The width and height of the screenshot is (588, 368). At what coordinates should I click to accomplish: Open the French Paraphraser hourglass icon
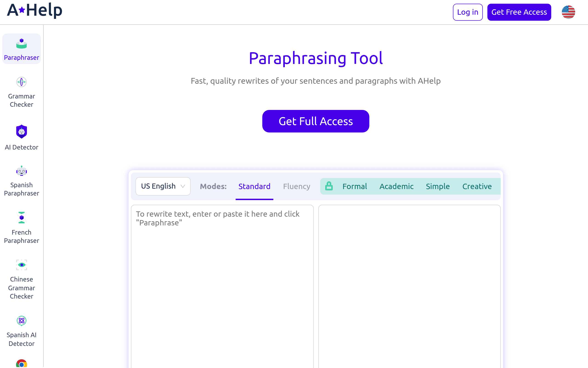(21, 217)
